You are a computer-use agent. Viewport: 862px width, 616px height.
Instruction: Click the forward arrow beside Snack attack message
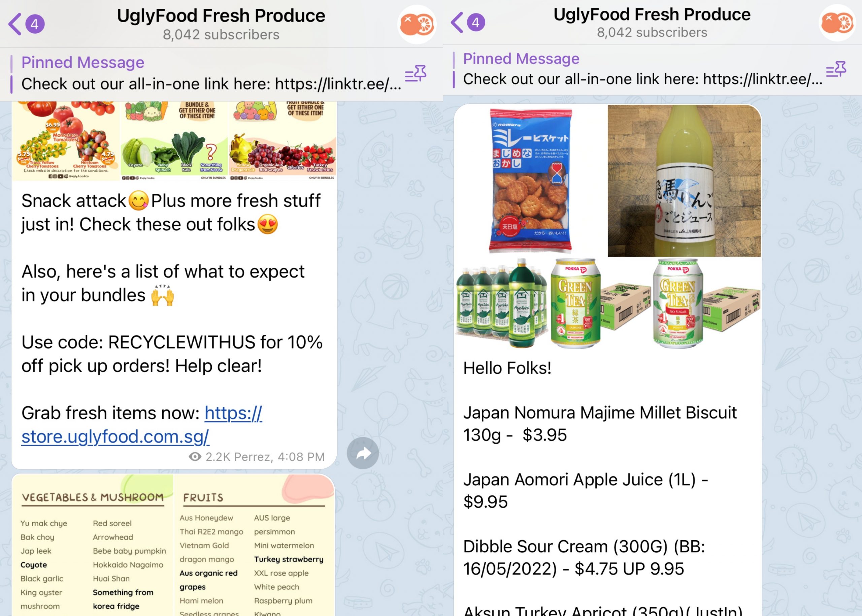[x=363, y=453]
